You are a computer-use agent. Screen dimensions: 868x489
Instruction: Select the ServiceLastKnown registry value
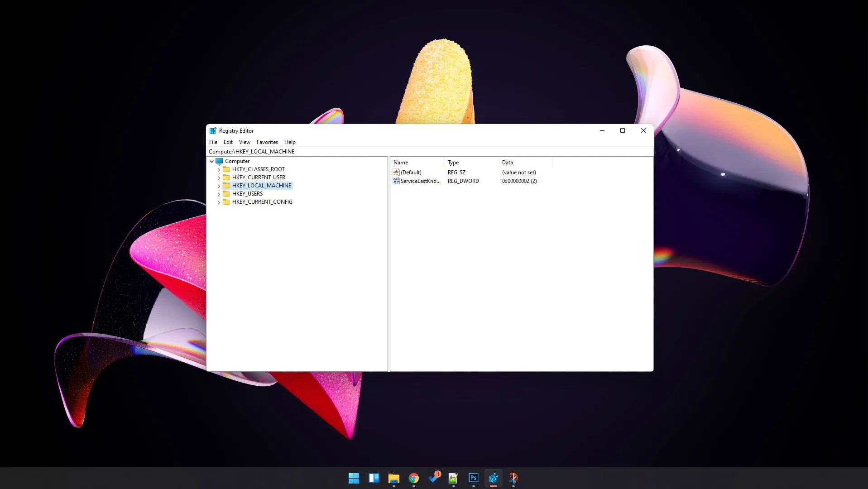click(x=420, y=181)
